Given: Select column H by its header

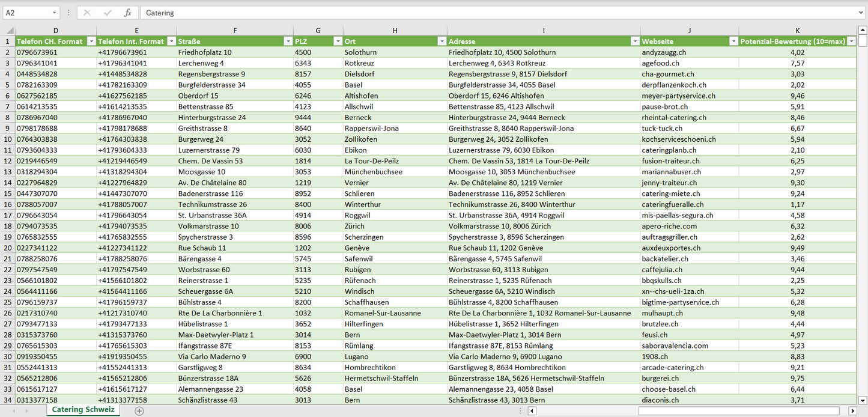Looking at the screenshot, I should 395,31.
